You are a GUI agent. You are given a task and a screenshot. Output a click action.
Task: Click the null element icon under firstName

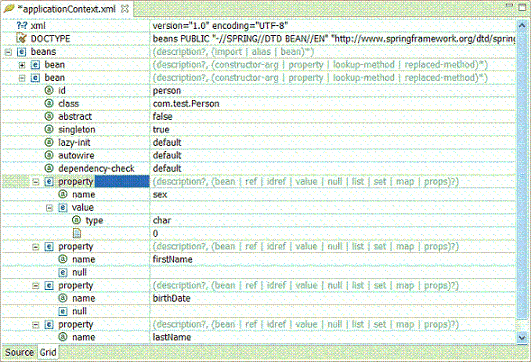click(x=63, y=273)
